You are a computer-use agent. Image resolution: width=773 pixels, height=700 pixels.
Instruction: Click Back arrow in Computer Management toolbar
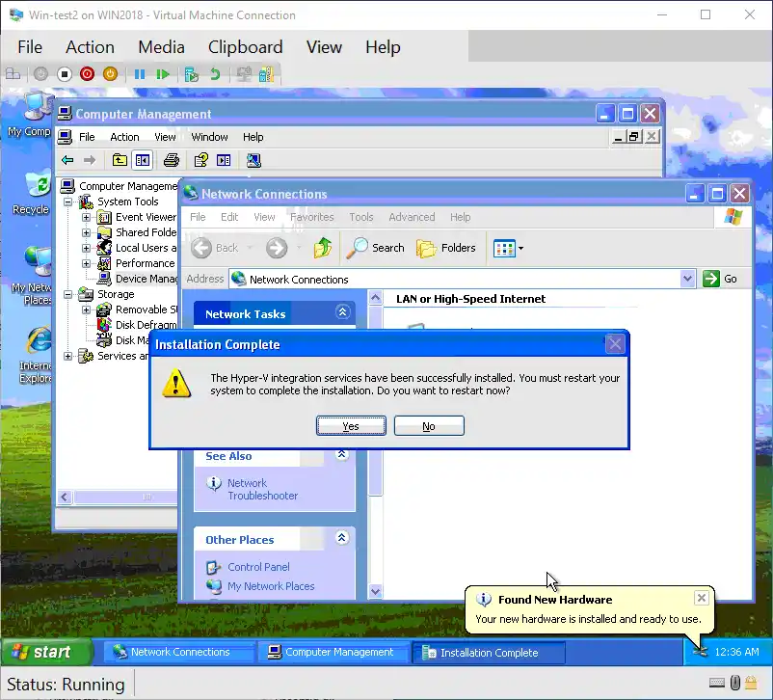click(x=67, y=160)
